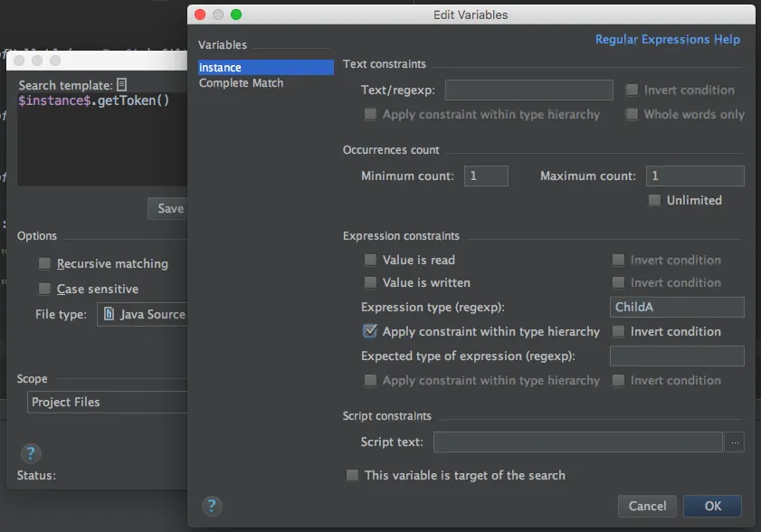Image resolution: width=761 pixels, height=532 pixels.
Task: Click the Text/regexp input field
Action: click(528, 90)
